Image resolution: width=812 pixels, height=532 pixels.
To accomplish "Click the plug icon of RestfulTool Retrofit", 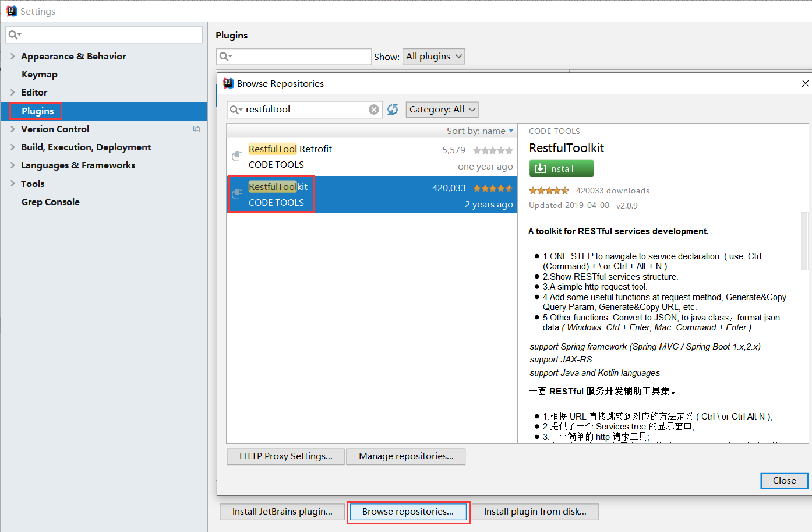I will 237,156.
